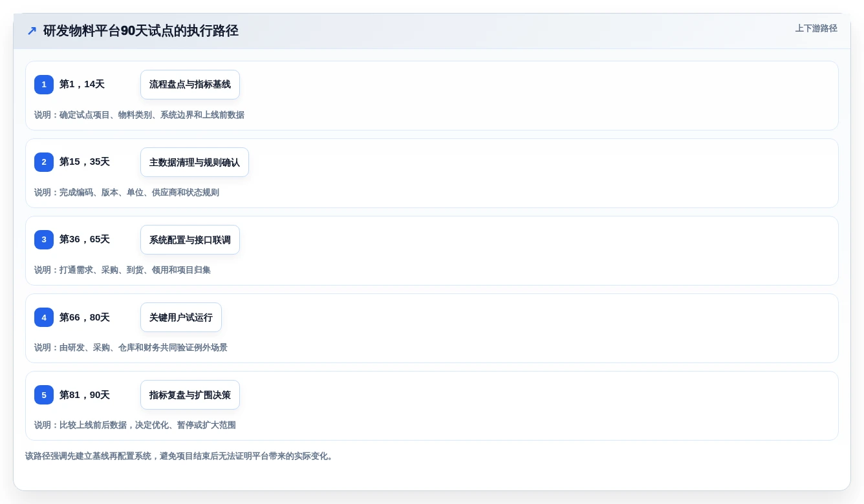864x504 pixels.
Task: Click the 上下游路径 label in header
Action: click(x=816, y=28)
